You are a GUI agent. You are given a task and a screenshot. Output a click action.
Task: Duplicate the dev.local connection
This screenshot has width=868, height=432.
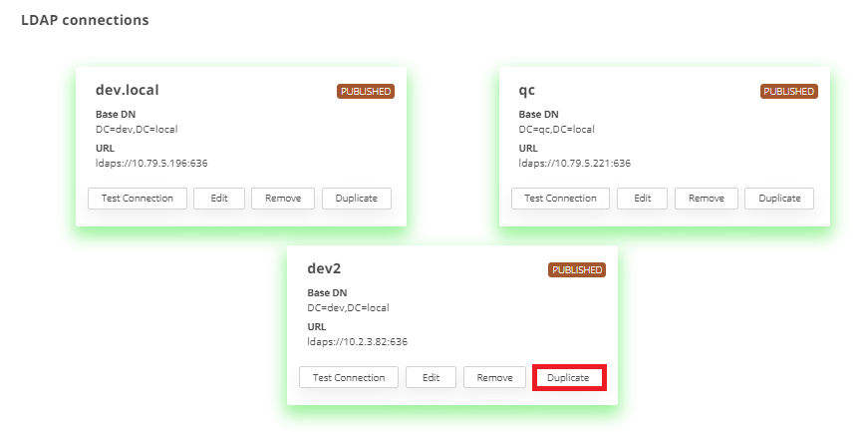pos(357,198)
